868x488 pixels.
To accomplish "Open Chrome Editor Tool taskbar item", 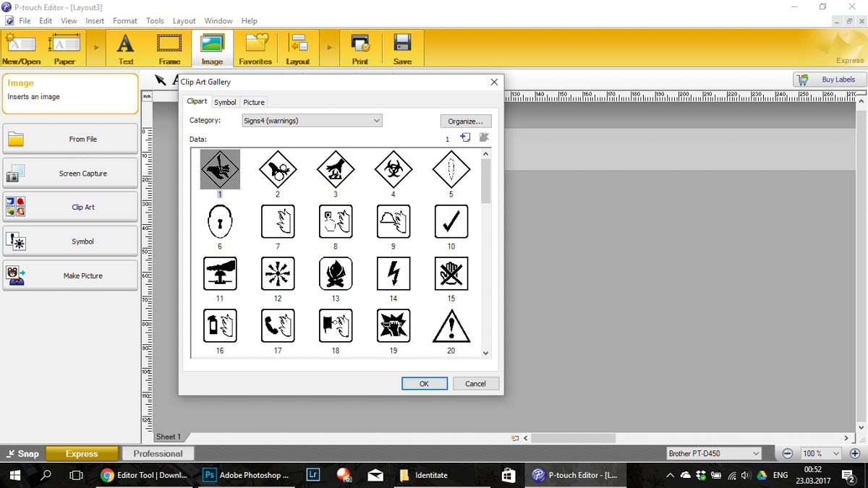I will pyautogui.click(x=144, y=475).
